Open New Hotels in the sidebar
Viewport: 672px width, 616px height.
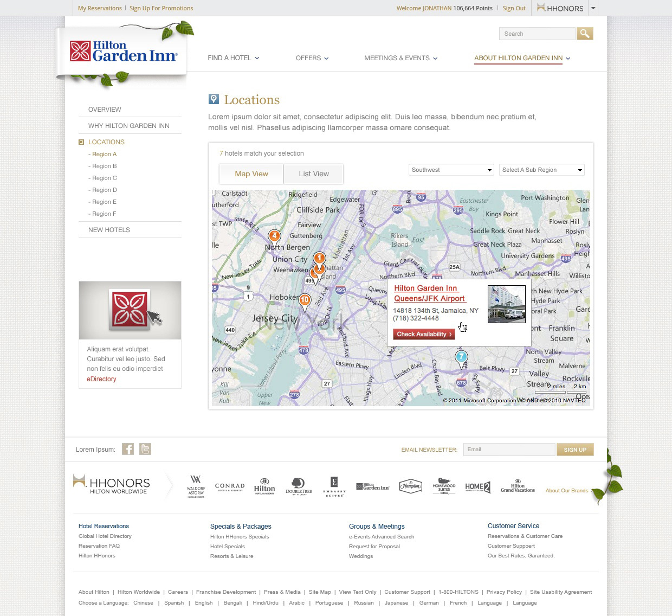(x=109, y=230)
